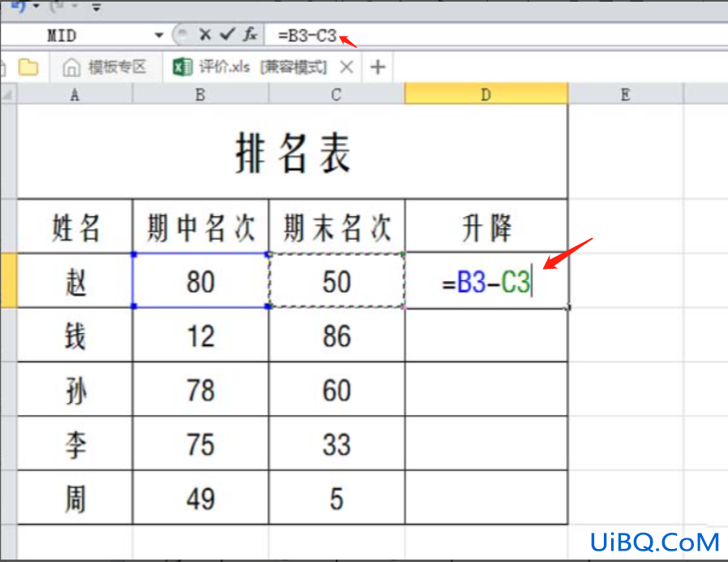Open Insert Function fx dialog

[250, 34]
